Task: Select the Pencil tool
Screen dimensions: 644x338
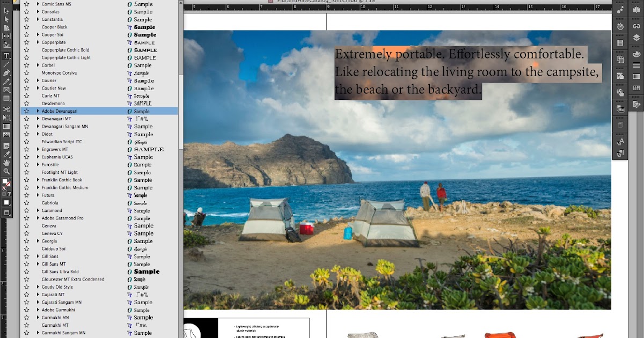Action: pyautogui.click(x=6, y=82)
